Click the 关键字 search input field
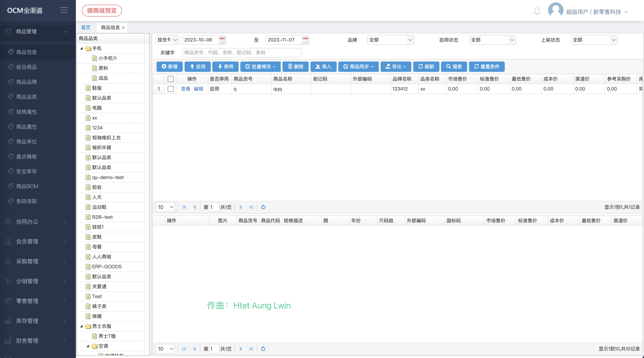This screenshot has width=644, height=358. click(x=242, y=52)
